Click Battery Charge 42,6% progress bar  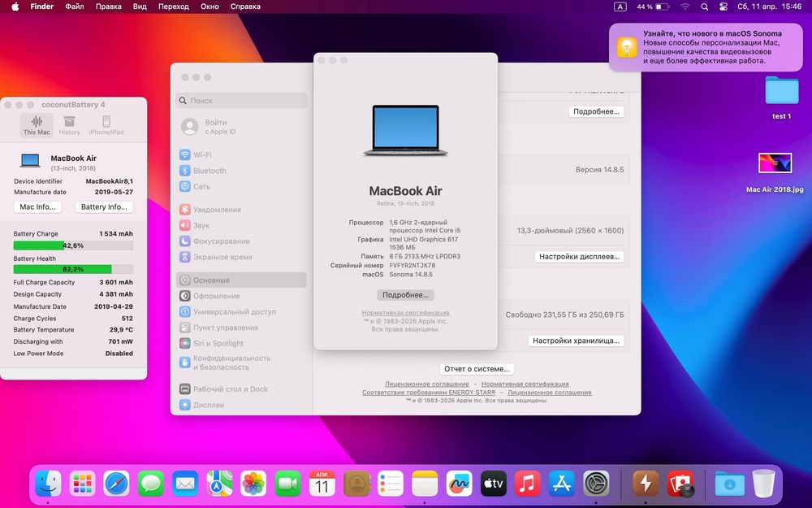point(73,245)
